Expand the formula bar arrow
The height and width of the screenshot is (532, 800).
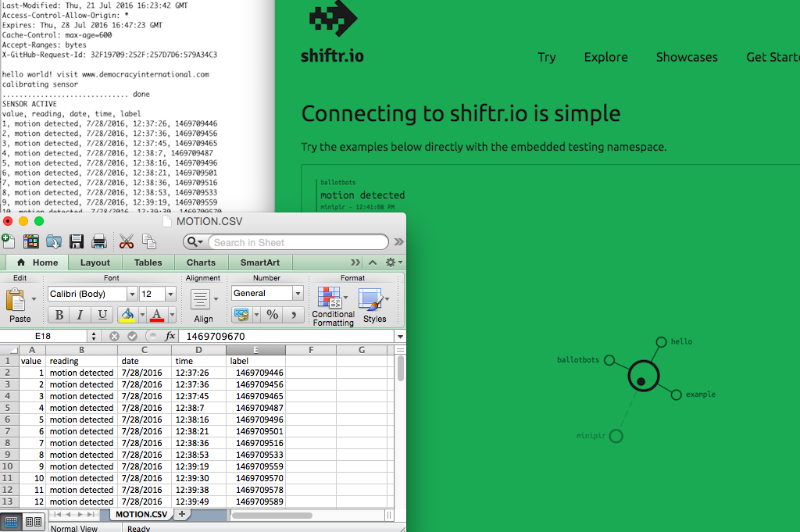pos(401,337)
